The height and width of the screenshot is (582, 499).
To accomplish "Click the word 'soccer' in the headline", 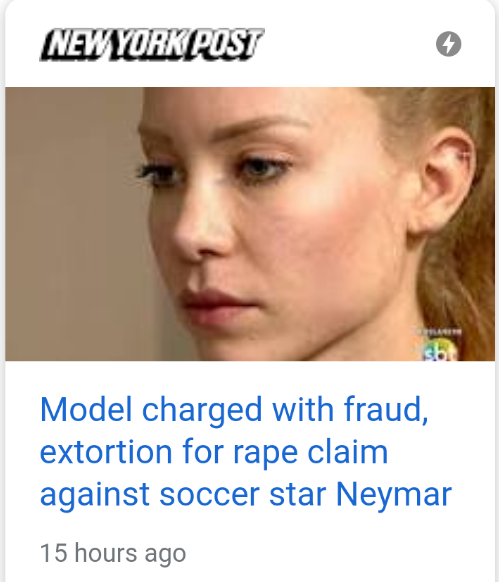I will (209, 496).
